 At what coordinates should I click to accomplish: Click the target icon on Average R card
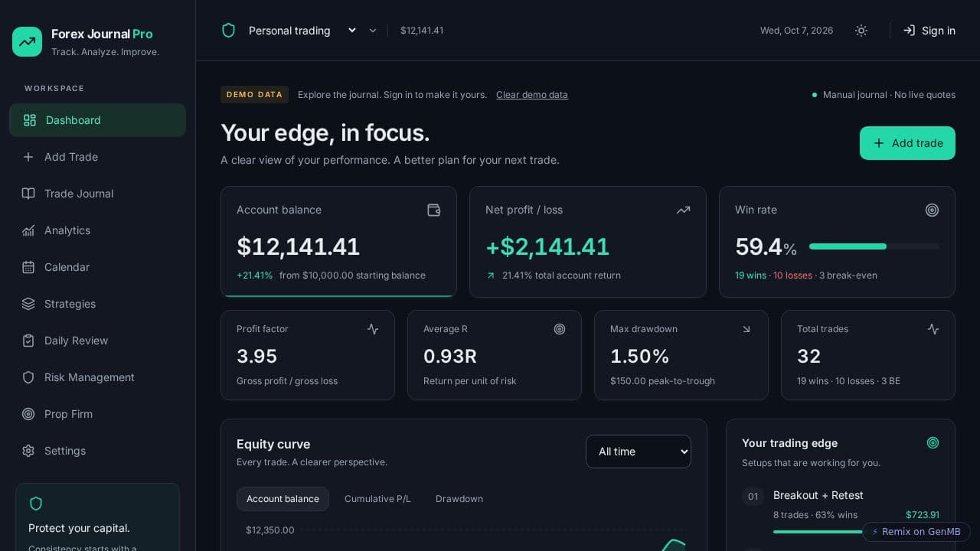[x=560, y=329]
